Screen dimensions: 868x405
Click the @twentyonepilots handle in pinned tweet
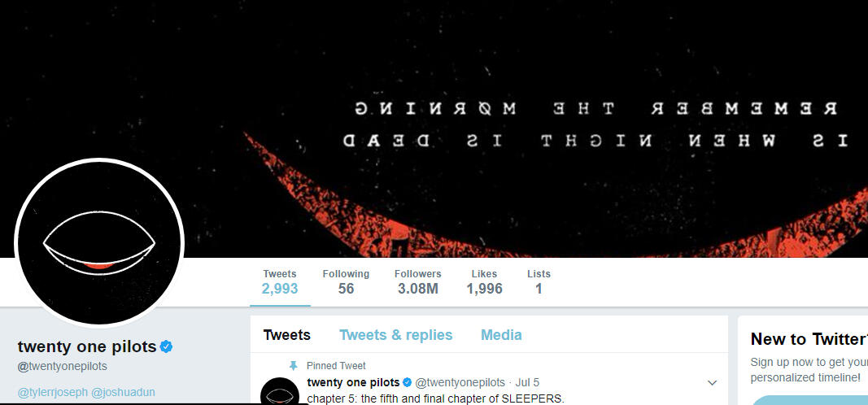(460, 382)
